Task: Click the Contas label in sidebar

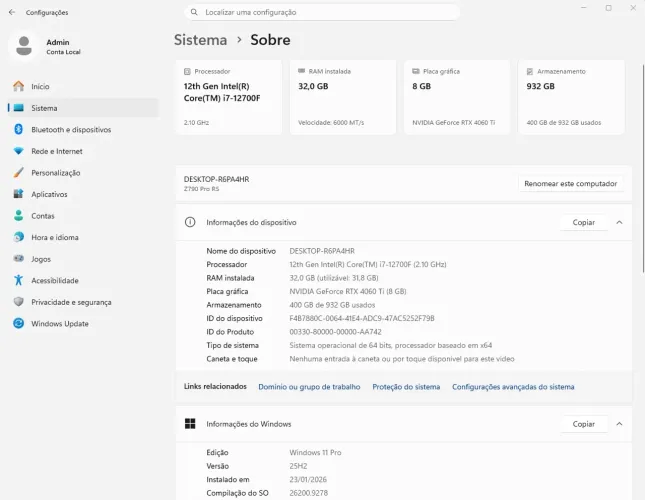Action: click(x=43, y=216)
